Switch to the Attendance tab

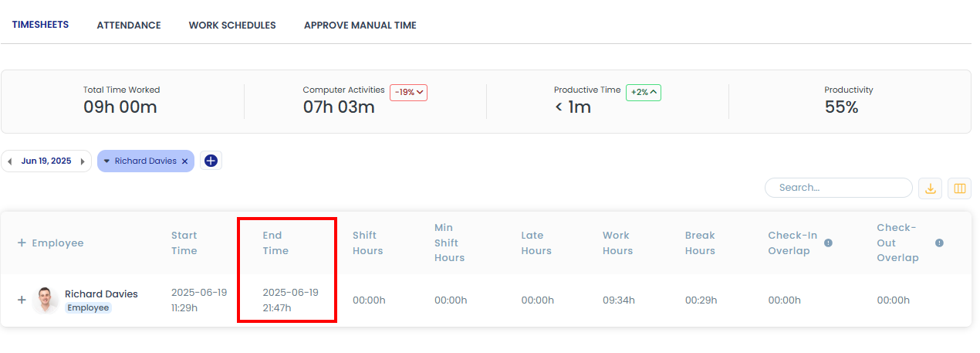coord(129,25)
